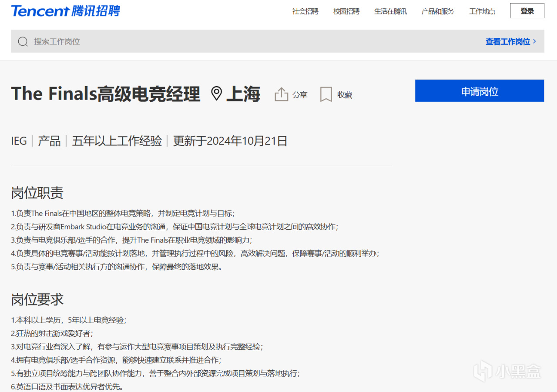Click the requirement 3.对电竞行业有深入了解

[137, 347]
